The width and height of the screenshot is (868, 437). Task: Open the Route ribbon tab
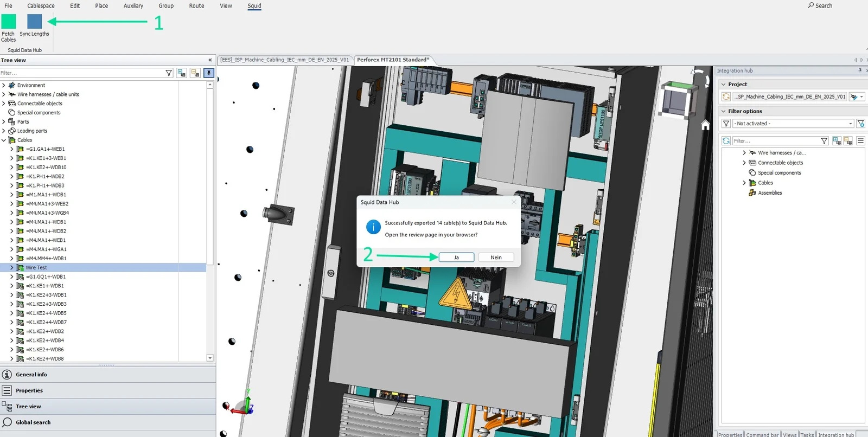(x=196, y=6)
